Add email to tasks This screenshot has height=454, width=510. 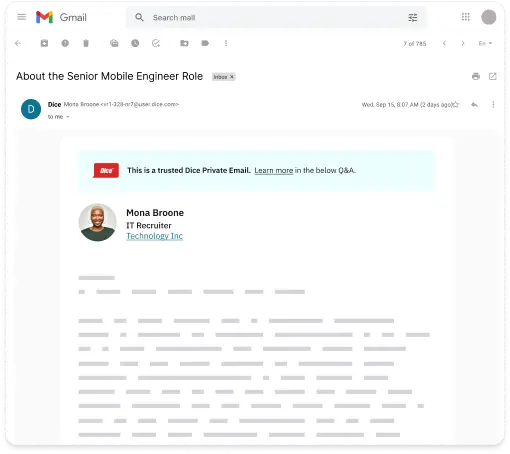coord(156,43)
